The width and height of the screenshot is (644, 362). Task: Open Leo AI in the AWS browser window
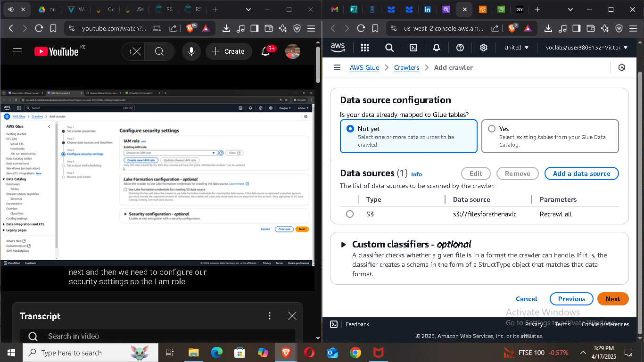tap(605, 28)
